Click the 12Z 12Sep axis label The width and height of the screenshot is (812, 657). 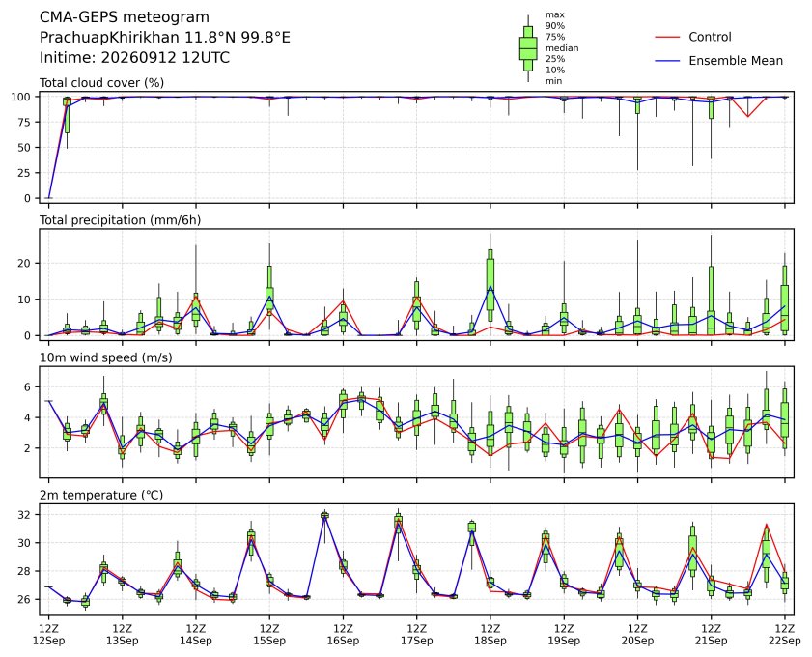[48, 635]
